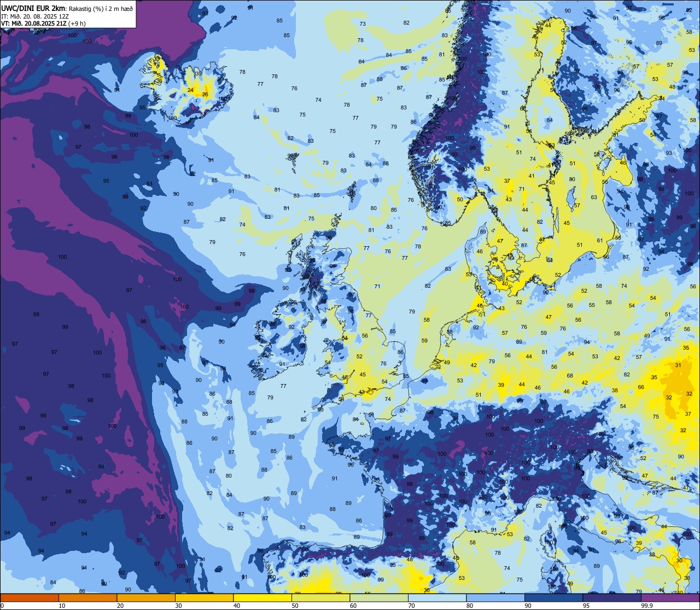Click the value 73 near top of map
Image resolution: width=700 pixels, height=610 pixels.
tap(363, 24)
